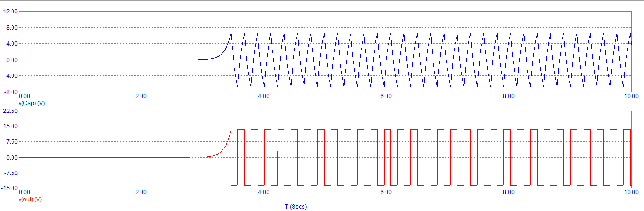The width and height of the screenshot is (644, 211).
Task: Select the v(Cap) (V) trace label
Action: click(x=32, y=103)
